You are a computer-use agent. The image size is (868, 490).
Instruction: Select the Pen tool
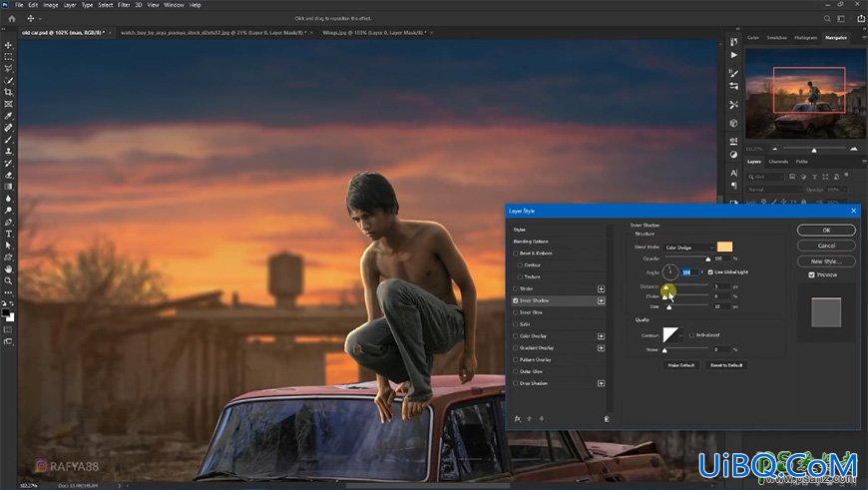click(x=8, y=222)
